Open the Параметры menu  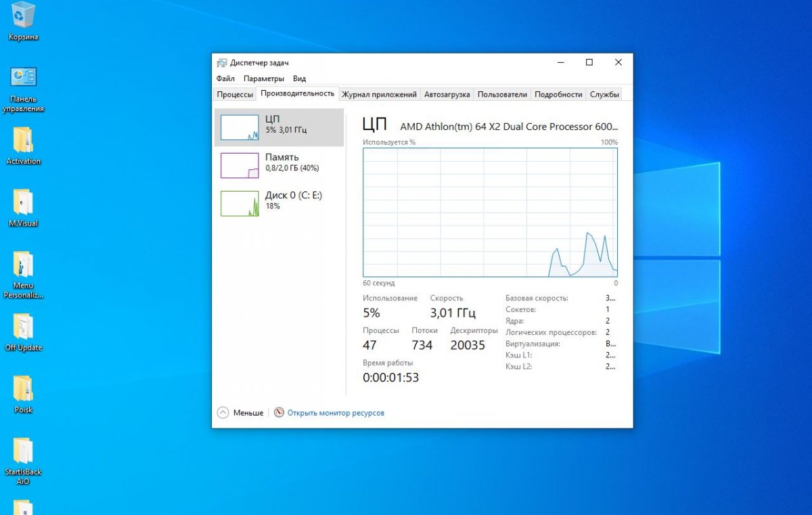[x=264, y=79]
